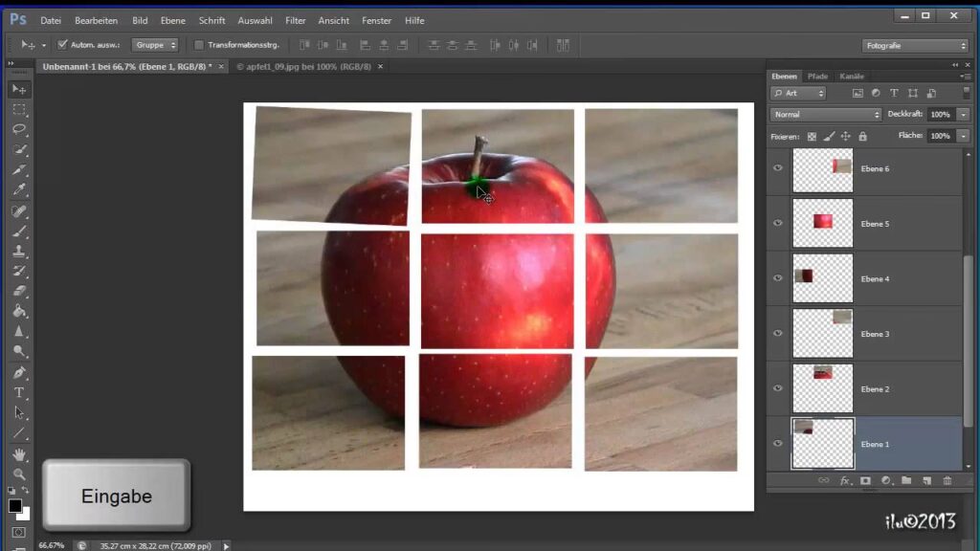Open the Gruppe auto-select dropdown

(x=155, y=45)
